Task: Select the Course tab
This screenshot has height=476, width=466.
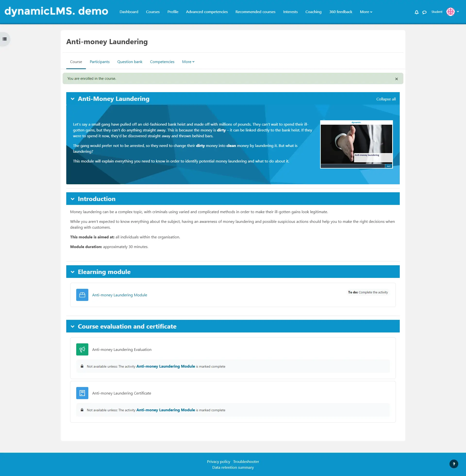Action: (x=76, y=62)
